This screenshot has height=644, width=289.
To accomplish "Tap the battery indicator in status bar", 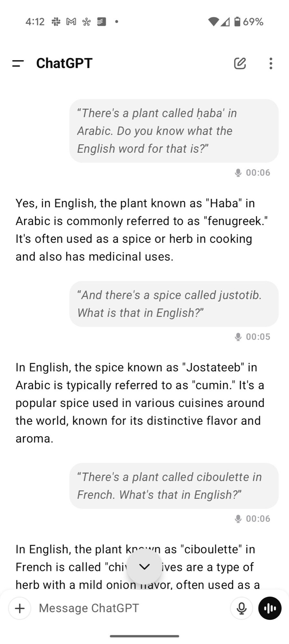I will click(x=237, y=22).
